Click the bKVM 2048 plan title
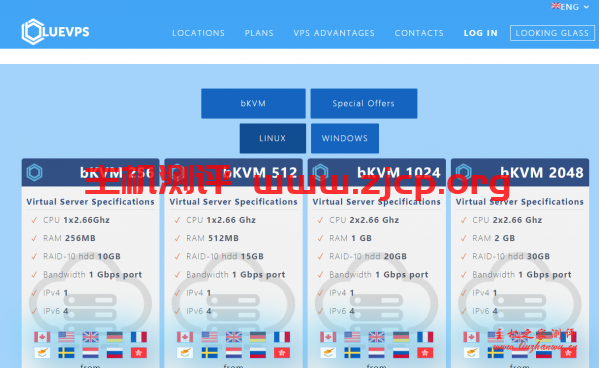This screenshot has height=368, width=599. pyautogui.click(x=542, y=173)
